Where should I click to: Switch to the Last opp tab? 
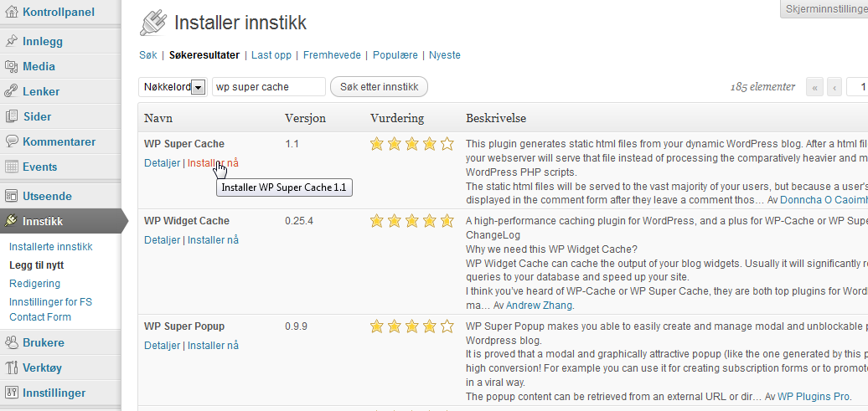click(x=271, y=54)
